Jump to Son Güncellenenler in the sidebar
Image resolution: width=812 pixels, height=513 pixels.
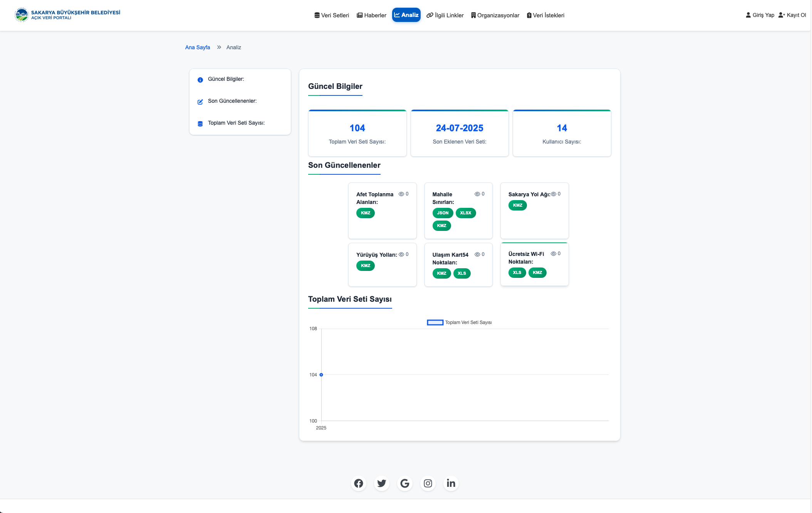pos(232,101)
